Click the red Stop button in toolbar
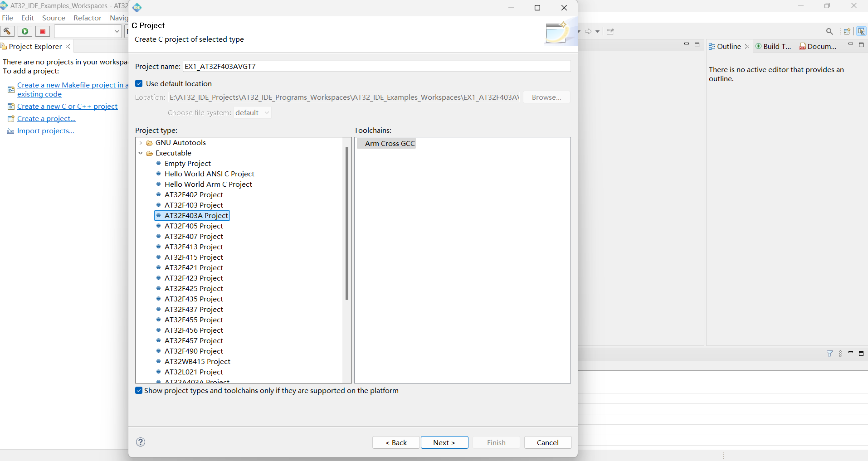 [43, 31]
